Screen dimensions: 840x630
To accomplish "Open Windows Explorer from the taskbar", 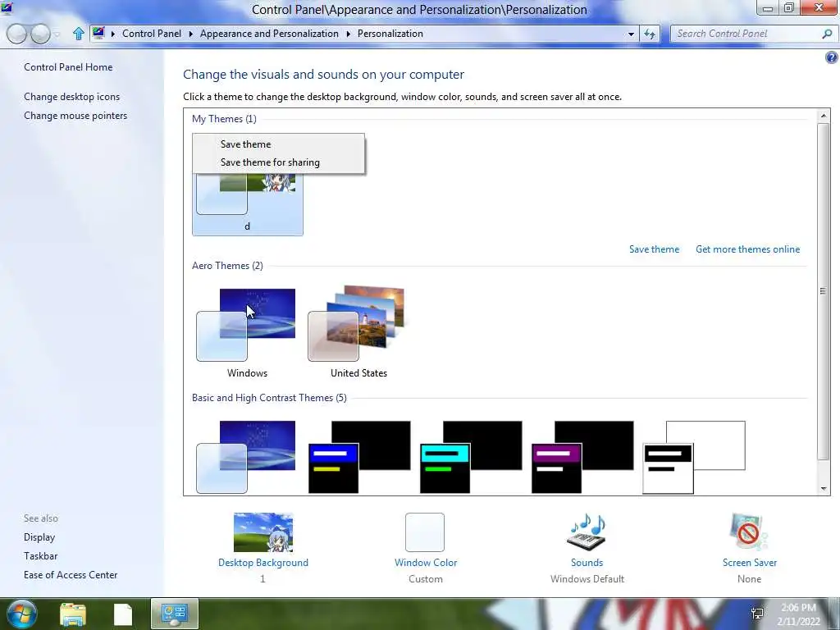I will [73, 615].
